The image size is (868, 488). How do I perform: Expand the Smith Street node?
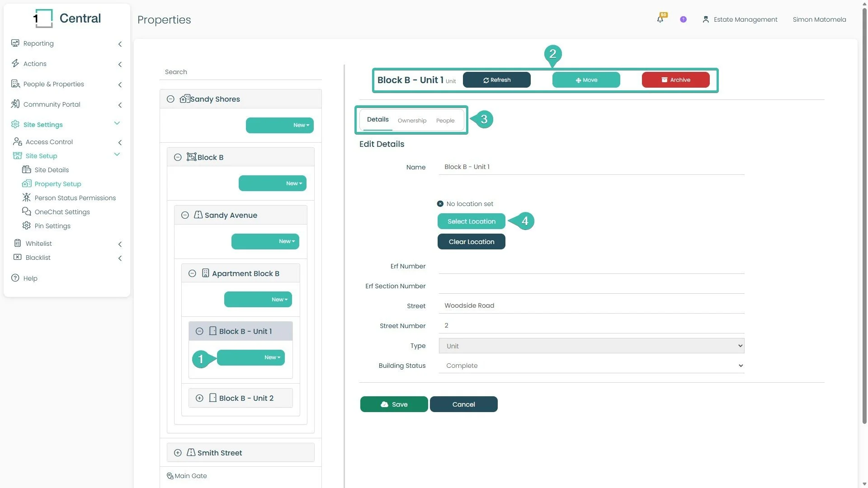coord(178,453)
